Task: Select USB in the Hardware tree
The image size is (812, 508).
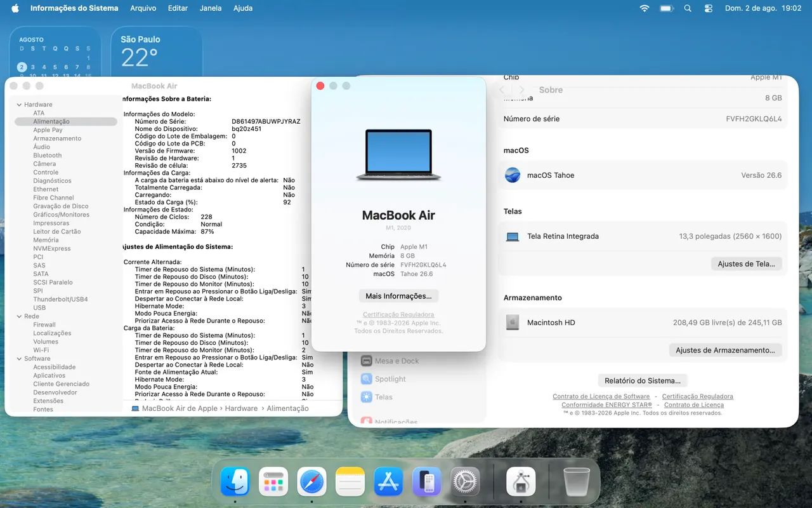Action: [x=39, y=308]
